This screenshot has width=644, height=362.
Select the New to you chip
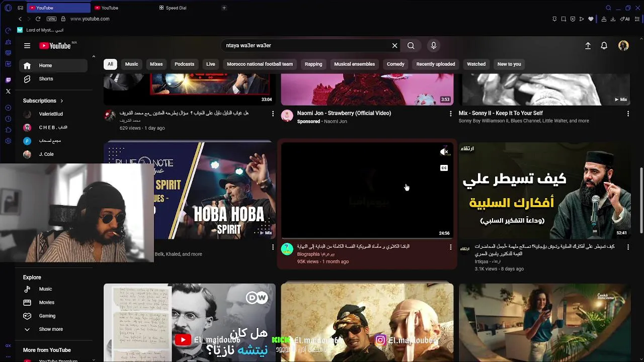click(x=509, y=64)
